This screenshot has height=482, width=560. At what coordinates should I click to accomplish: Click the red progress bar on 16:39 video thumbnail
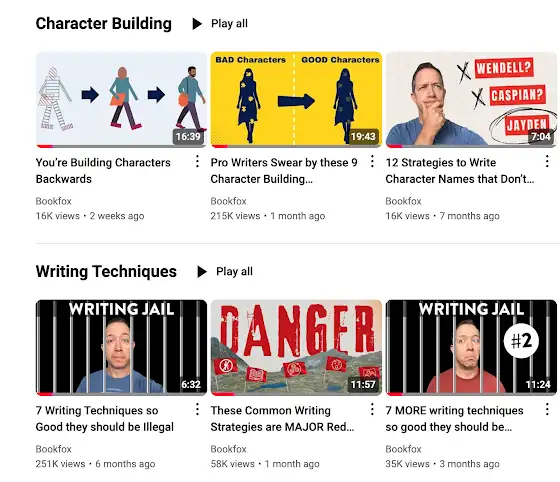tap(45, 146)
